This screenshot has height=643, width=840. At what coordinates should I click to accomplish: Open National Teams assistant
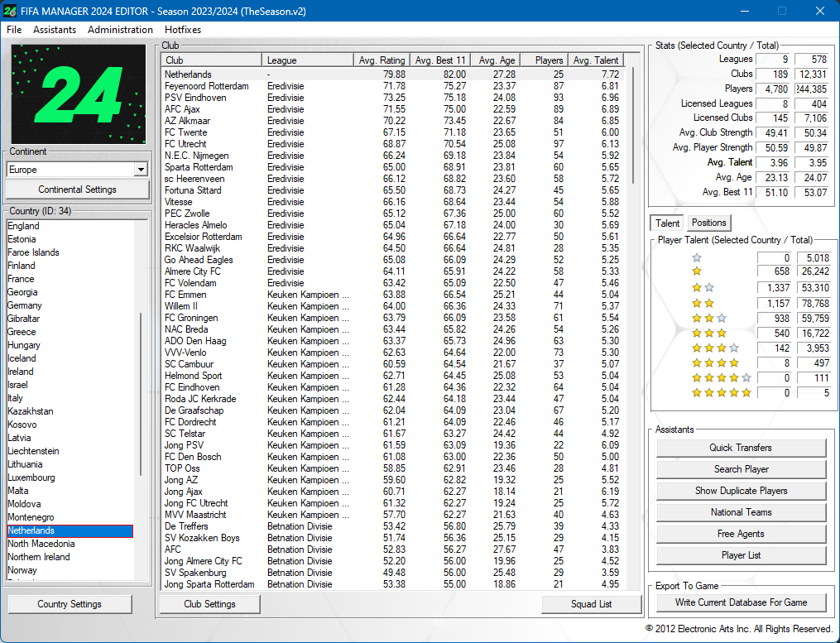pos(741,512)
